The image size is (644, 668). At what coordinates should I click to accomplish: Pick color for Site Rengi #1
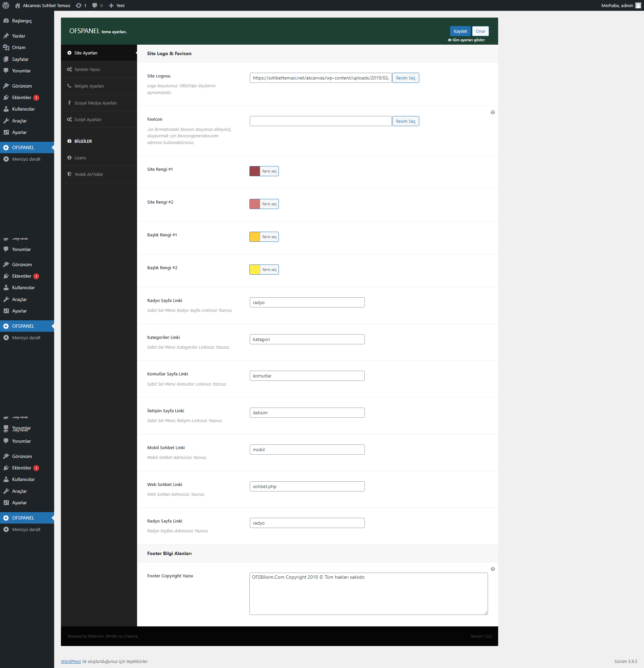(264, 171)
